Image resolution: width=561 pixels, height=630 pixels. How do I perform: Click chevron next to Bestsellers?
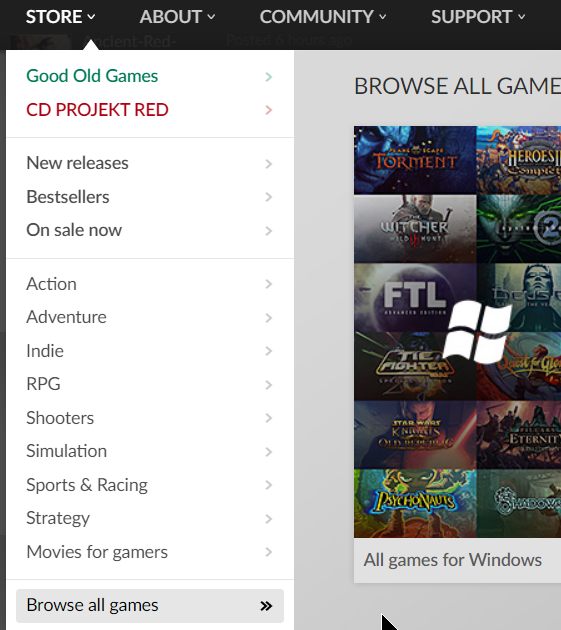(x=269, y=197)
